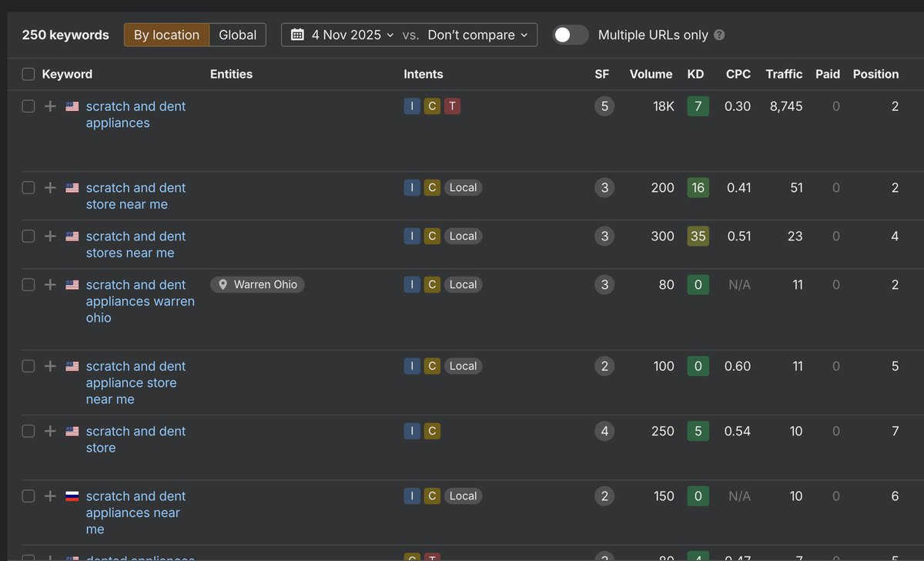This screenshot has width=924, height=561.
Task: Click the green KD 16 score badge
Action: pyautogui.click(x=698, y=187)
